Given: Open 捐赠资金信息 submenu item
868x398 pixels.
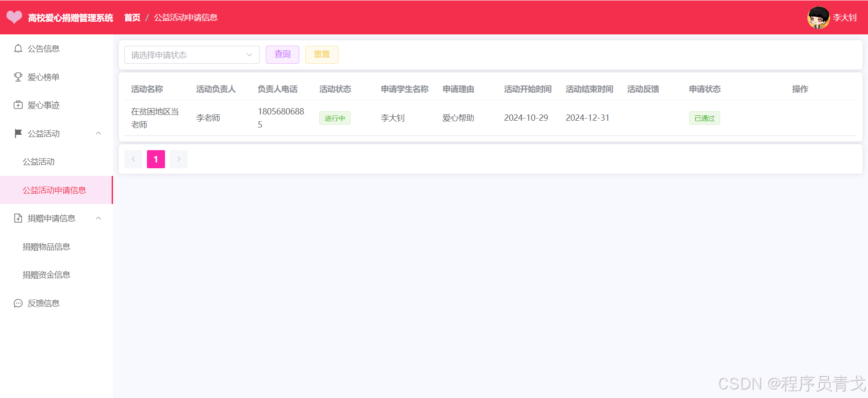Looking at the screenshot, I should [x=57, y=275].
